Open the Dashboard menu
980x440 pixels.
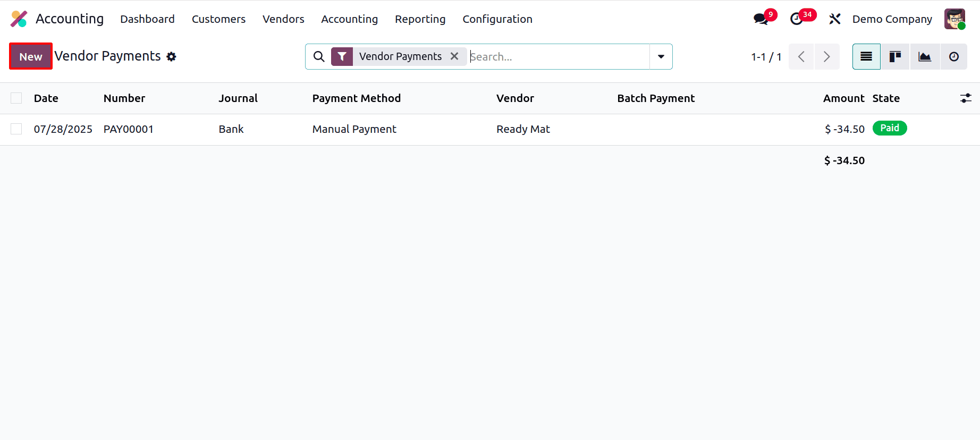(x=147, y=19)
